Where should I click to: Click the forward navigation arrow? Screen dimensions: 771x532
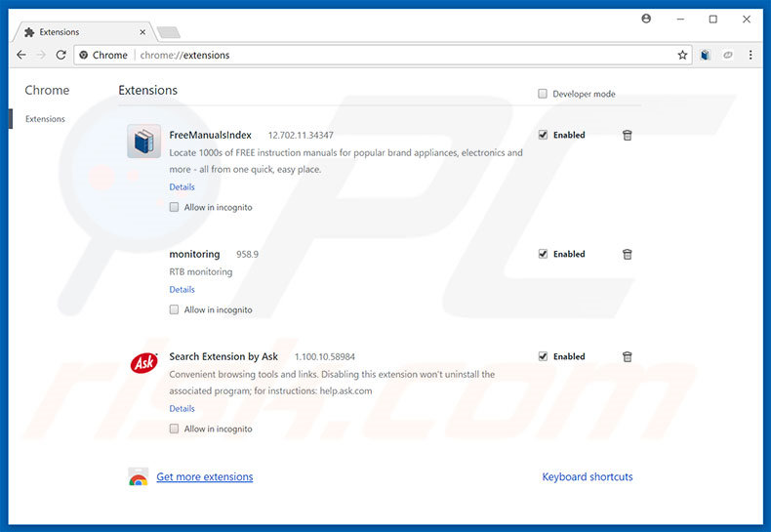coord(41,55)
